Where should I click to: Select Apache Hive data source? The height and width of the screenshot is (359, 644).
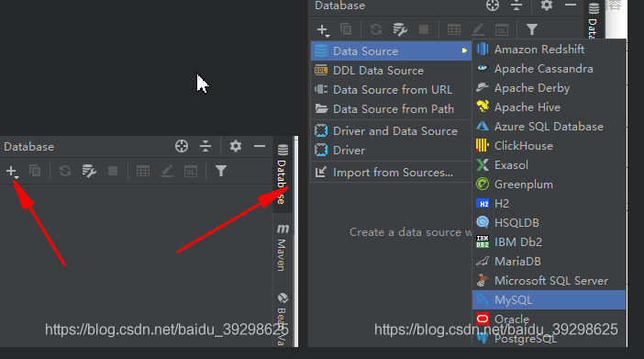pos(550,107)
